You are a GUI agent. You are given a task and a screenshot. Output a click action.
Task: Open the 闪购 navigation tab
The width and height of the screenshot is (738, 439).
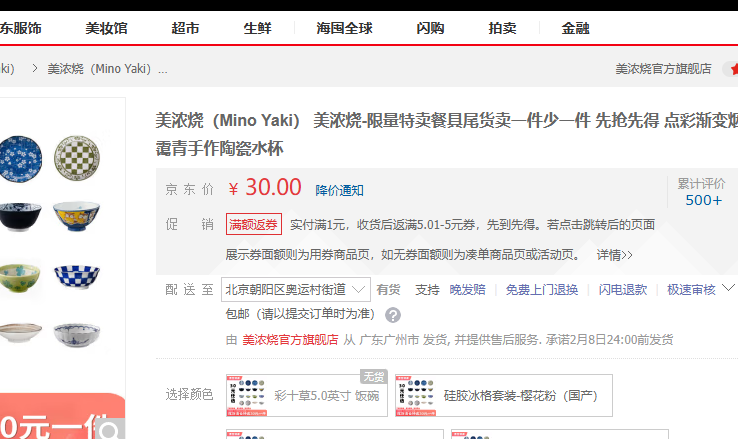point(430,28)
